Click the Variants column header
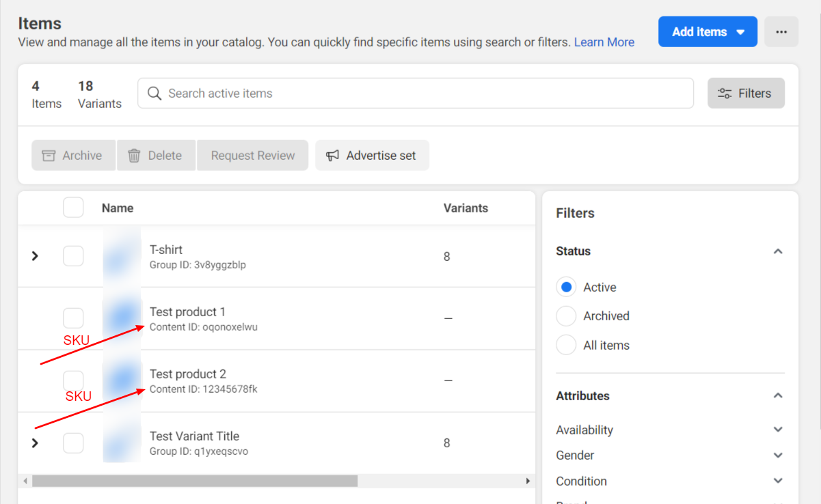 click(466, 208)
